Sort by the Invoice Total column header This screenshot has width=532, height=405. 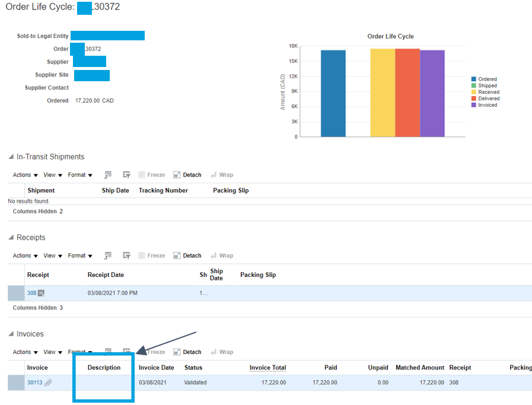click(267, 368)
